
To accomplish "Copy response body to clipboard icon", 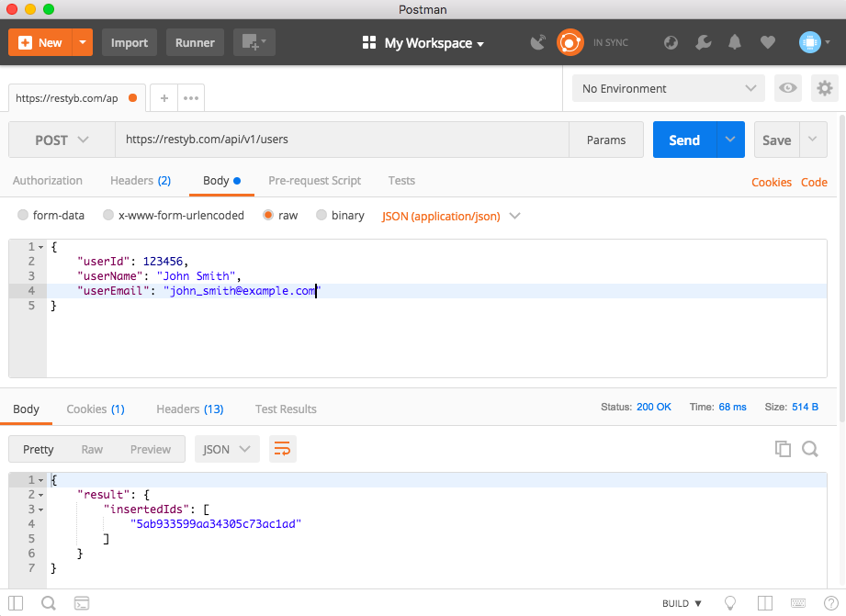I will 783,449.
